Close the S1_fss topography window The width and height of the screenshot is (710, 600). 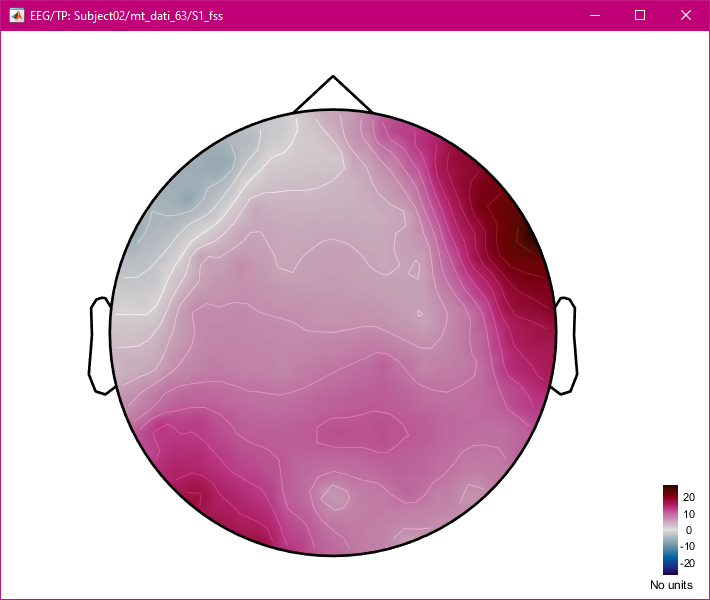(686, 15)
